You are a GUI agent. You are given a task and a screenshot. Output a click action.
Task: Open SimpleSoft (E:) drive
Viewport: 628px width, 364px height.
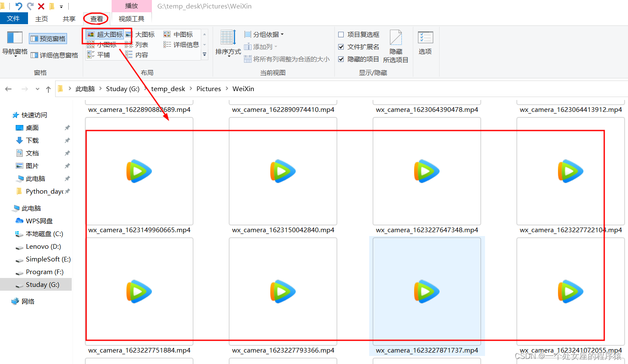point(43,259)
